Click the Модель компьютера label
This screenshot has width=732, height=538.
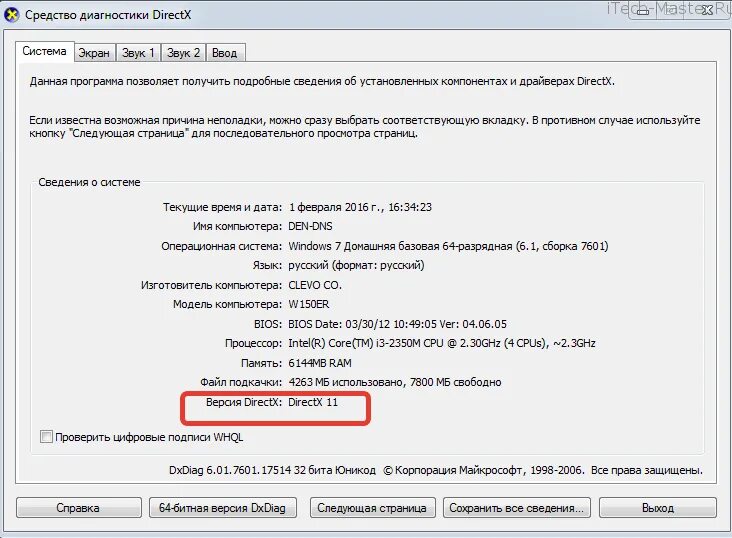228,304
